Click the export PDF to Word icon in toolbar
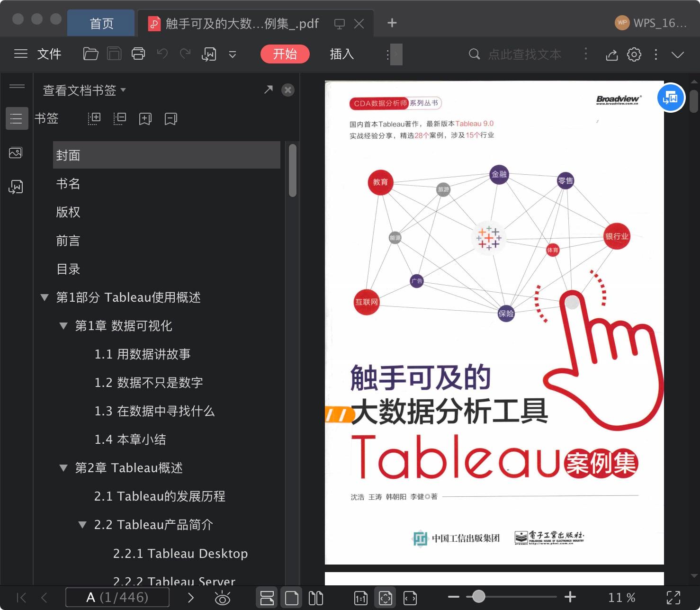The height and width of the screenshot is (610, 700). (209, 54)
